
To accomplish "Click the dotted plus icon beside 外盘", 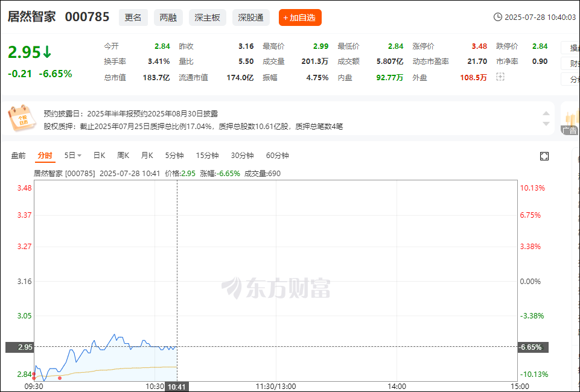I will [500, 77].
